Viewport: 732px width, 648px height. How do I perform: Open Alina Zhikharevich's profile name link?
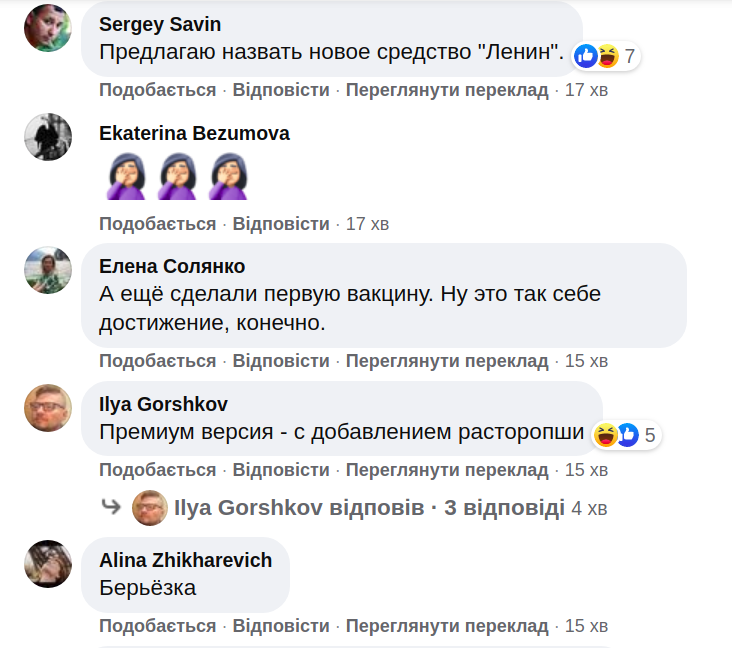pyautogui.click(x=186, y=560)
